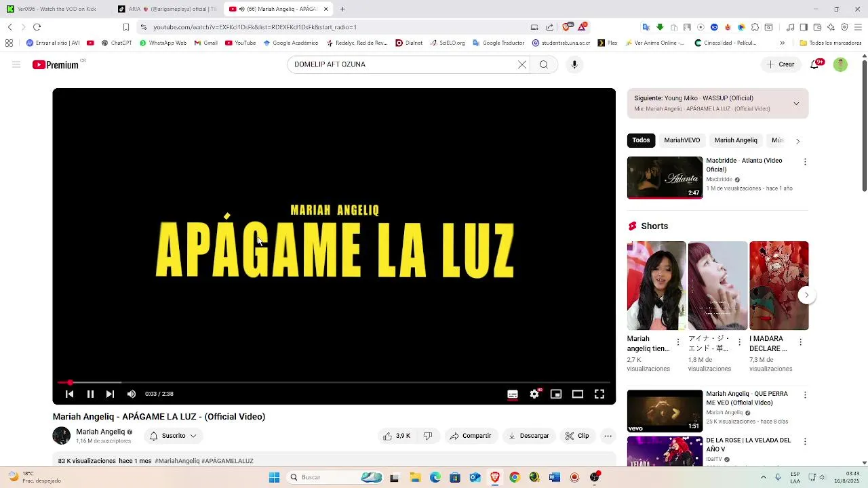Open the YouTube guide hamburger menu
Screen dimensions: 868x488
(x=16, y=64)
